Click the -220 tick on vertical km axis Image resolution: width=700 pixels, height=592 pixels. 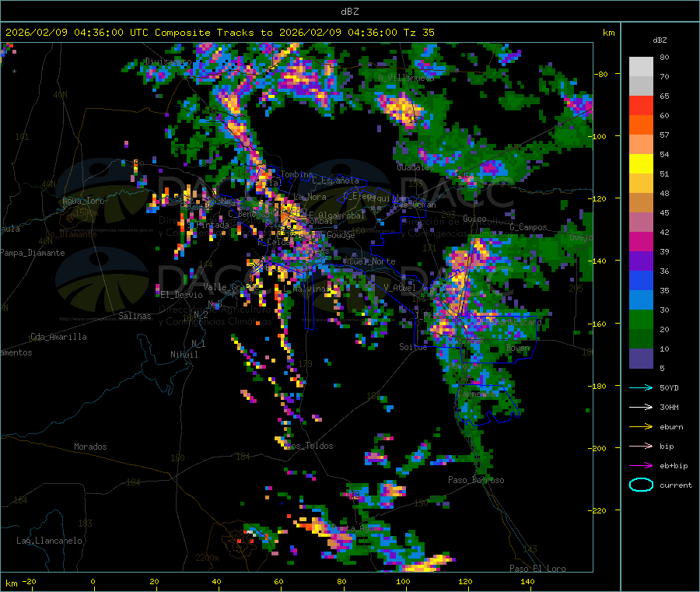click(x=599, y=511)
